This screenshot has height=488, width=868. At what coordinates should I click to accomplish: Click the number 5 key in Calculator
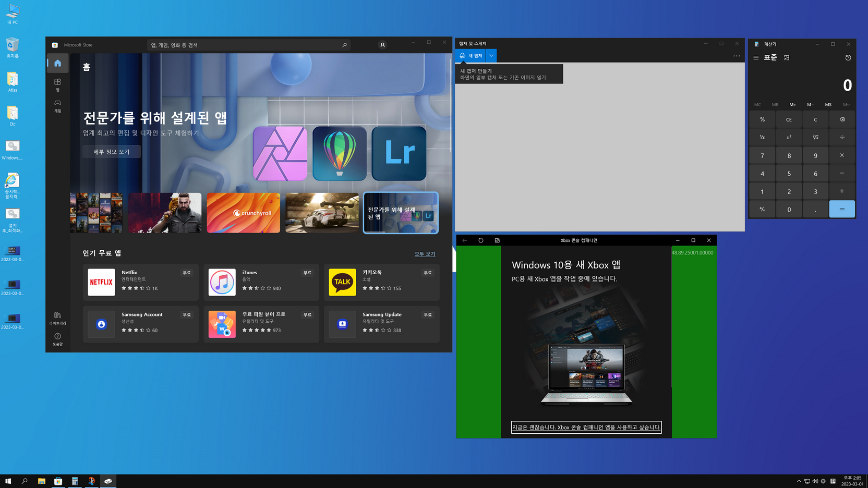[x=789, y=173]
